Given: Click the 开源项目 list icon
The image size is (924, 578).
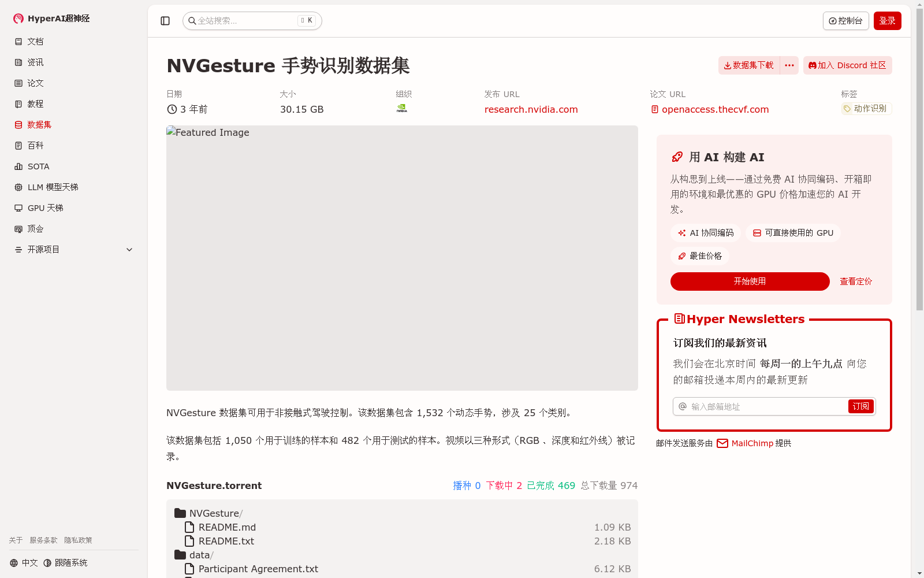Looking at the screenshot, I should (18, 250).
